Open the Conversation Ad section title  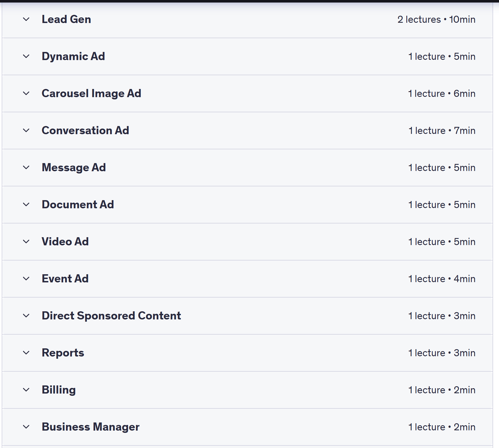pyautogui.click(x=85, y=131)
